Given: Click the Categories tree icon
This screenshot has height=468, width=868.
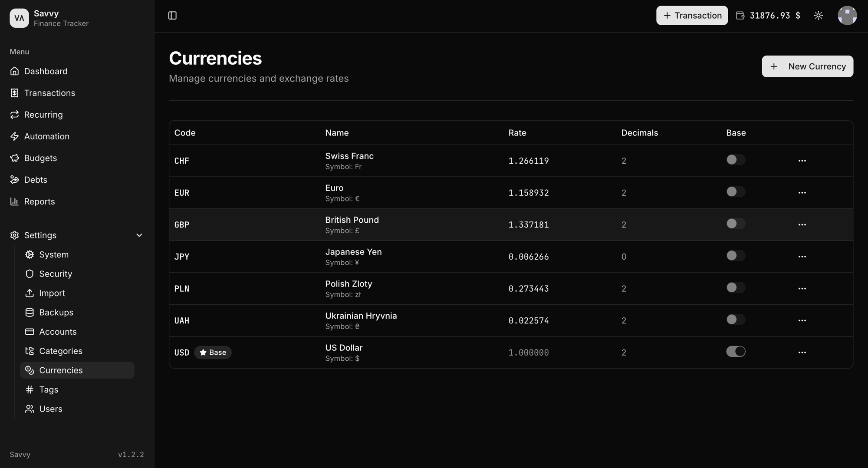Looking at the screenshot, I should click(30, 351).
